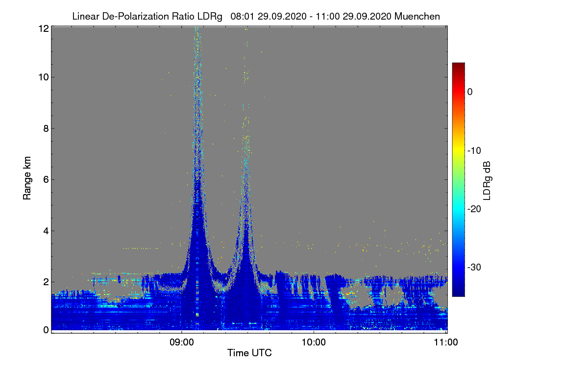Click the 'Range km' y-axis label
Screen dimensions: 588x392
[27, 178]
